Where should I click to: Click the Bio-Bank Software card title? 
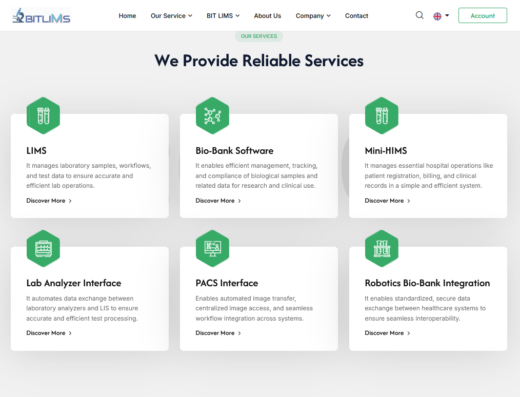(x=234, y=151)
